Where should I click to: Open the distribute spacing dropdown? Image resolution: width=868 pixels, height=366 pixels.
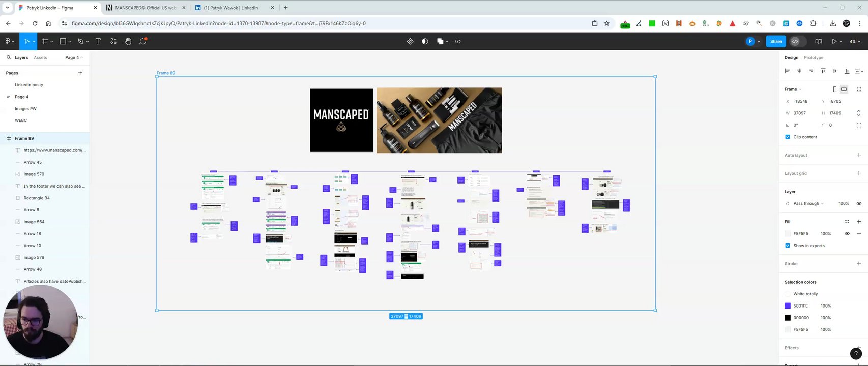(x=858, y=71)
